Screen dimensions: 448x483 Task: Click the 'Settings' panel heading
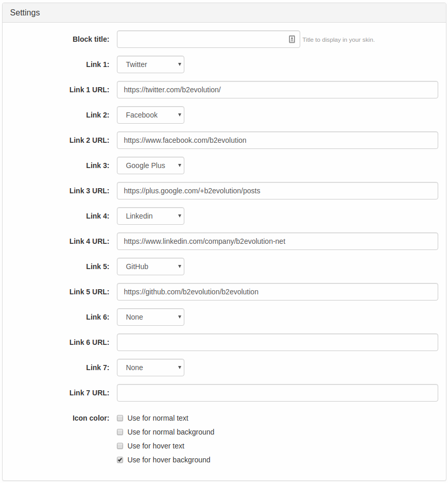tap(25, 13)
